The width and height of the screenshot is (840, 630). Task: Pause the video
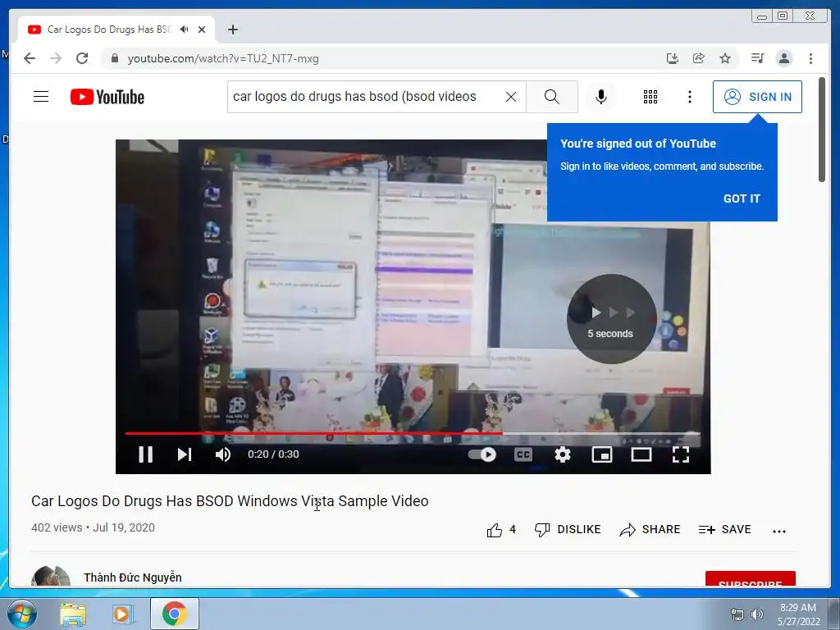[x=146, y=454]
